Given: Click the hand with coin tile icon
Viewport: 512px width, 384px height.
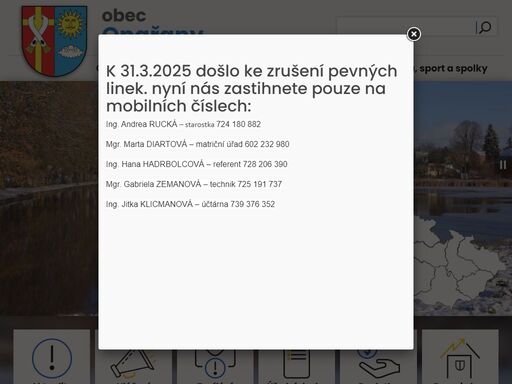Looking at the screenshot, I should coord(379,364).
